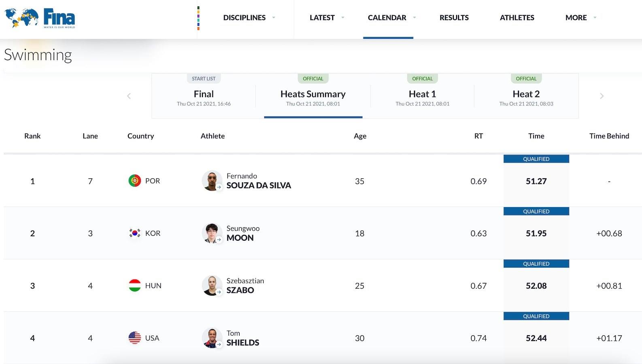Select the Heat 1 tab
Screen dimensions: 642x364
[x=422, y=96]
